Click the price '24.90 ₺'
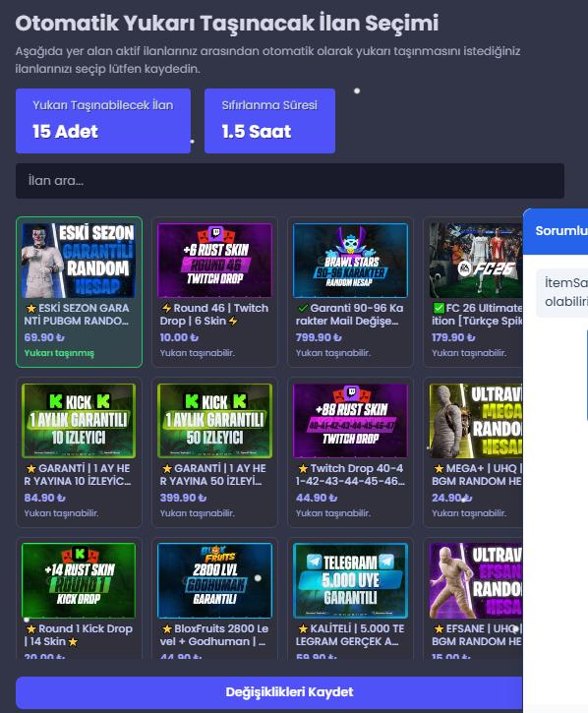588x713 pixels. (x=452, y=498)
